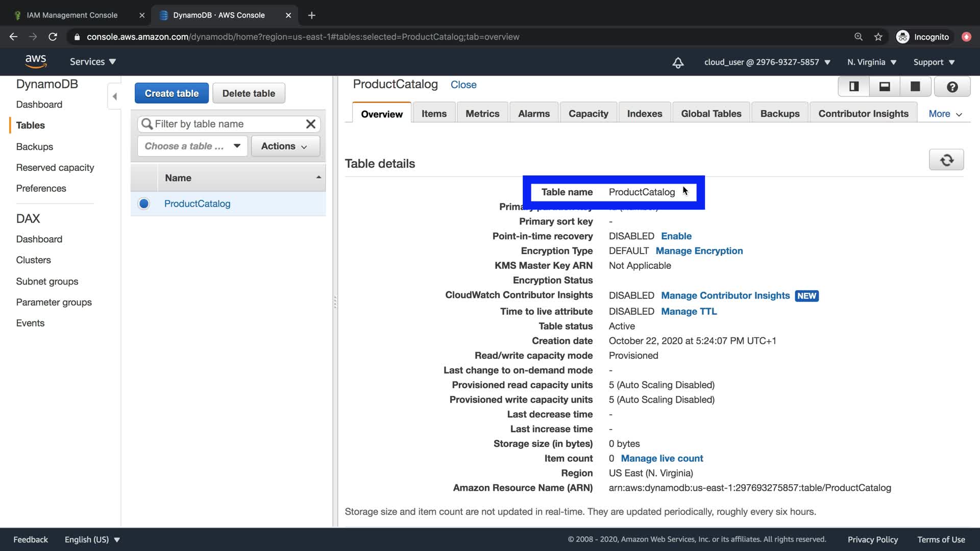Open the Choose a table dropdown
The height and width of the screenshot is (551, 980).
192,146
